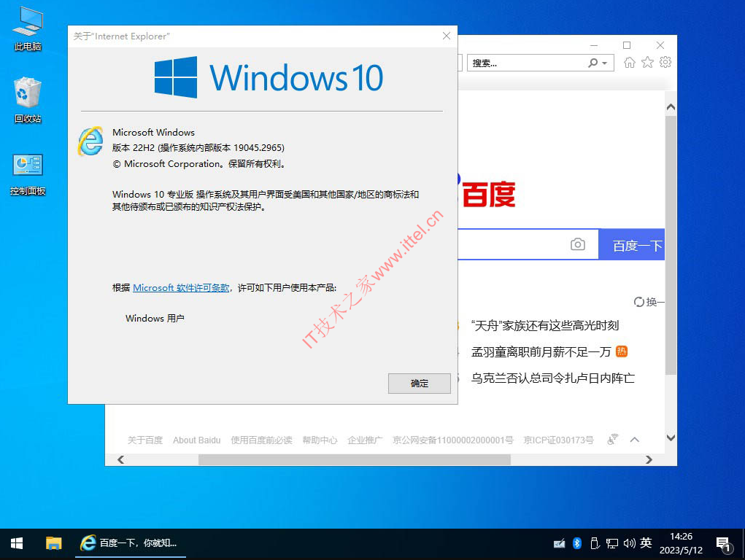745x560 pixels.
Task: Open IE favorites star icon
Action: (x=647, y=62)
